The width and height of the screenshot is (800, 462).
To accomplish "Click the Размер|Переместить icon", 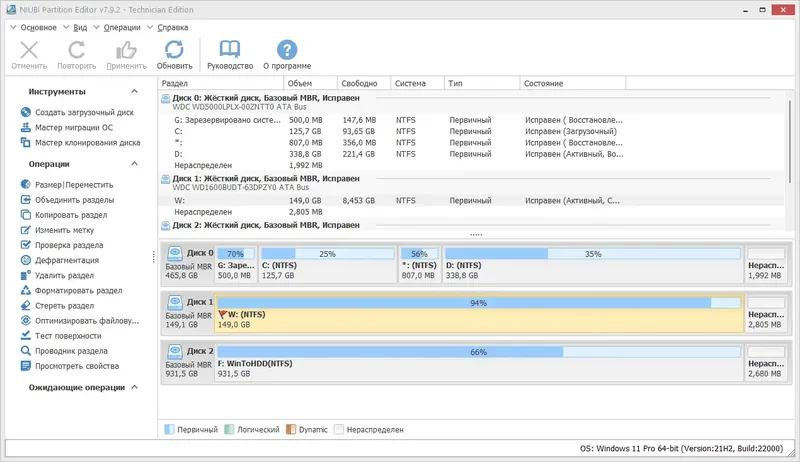I will [26, 185].
